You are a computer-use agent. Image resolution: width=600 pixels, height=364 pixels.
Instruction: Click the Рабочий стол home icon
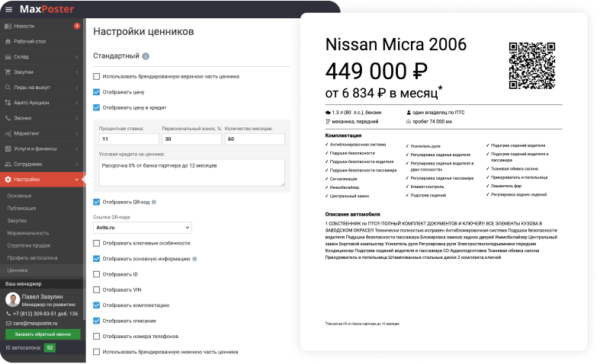(x=8, y=41)
